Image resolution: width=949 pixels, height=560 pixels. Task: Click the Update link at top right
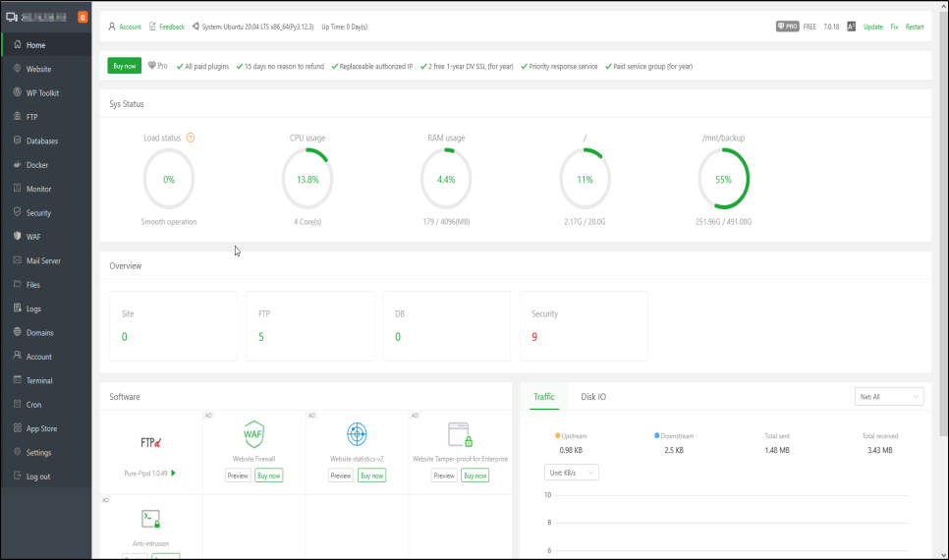[x=872, y=27]
